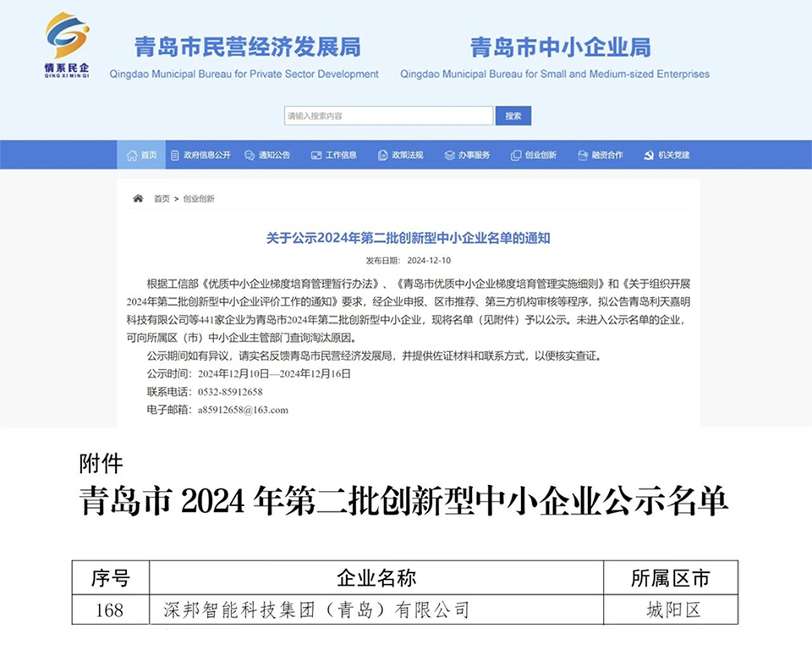The width and height of the screenshot is (812, 645).
Task: Click the 创业创新 breadcrumb link
Action: [199, 199]
